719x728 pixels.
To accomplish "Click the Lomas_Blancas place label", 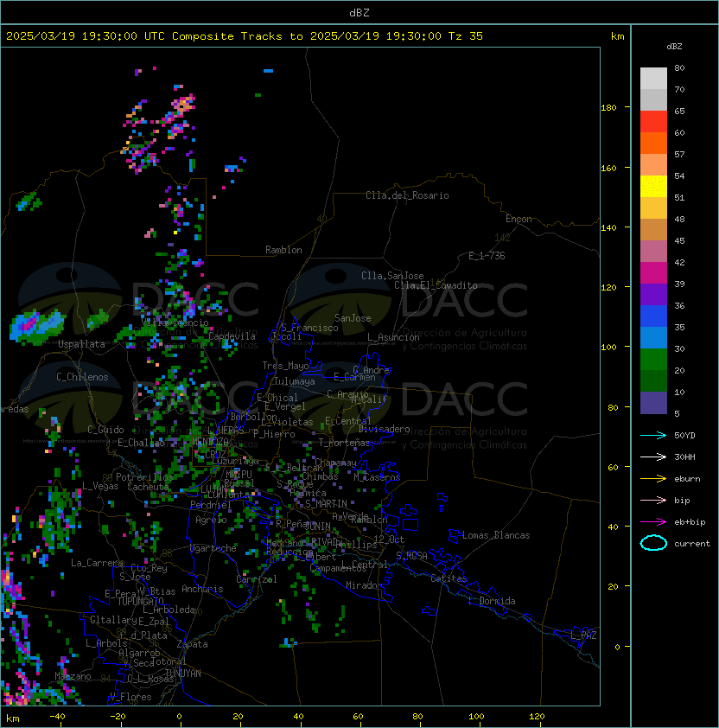I will point(496,535).
